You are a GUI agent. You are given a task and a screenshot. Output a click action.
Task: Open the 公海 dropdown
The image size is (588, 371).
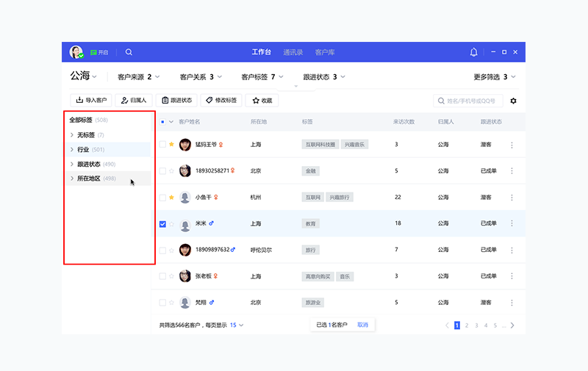click(x=83, y=76)
